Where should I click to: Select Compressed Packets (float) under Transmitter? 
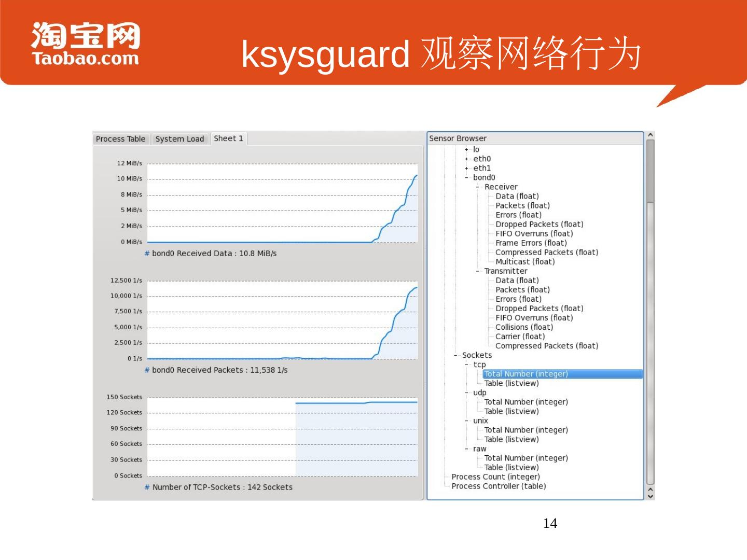(x=547, y=346)
